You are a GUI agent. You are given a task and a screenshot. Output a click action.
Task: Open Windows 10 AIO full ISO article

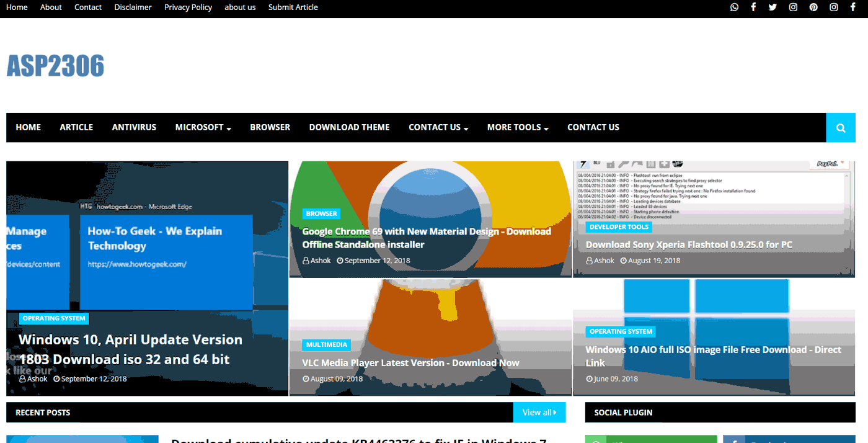point(714,356)
